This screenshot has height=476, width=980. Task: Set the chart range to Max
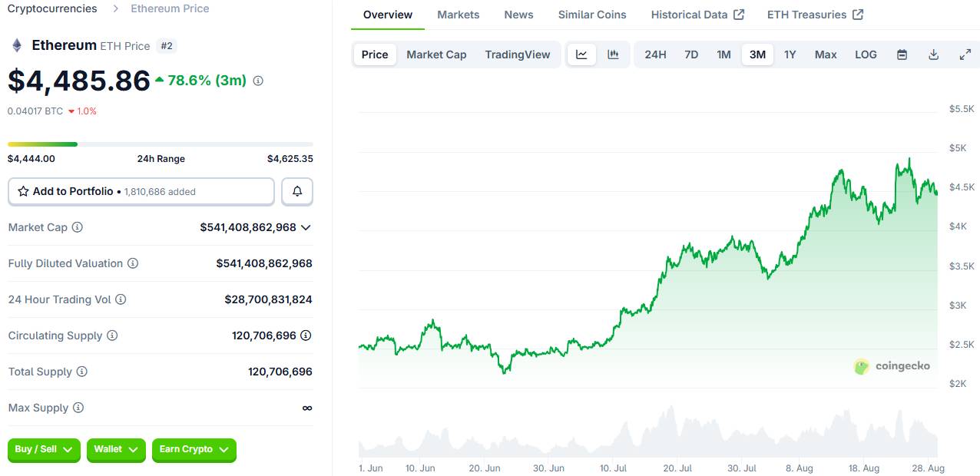826,55
